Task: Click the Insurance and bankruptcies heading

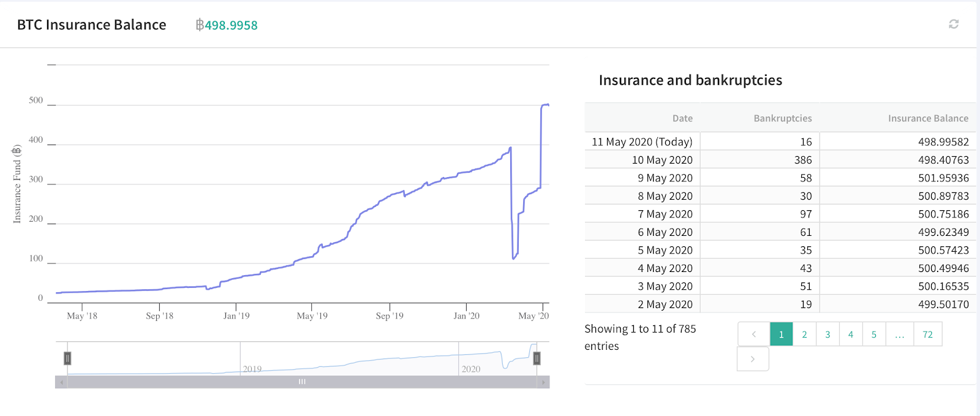Action: pyautogui.click(x=690, y=80)
